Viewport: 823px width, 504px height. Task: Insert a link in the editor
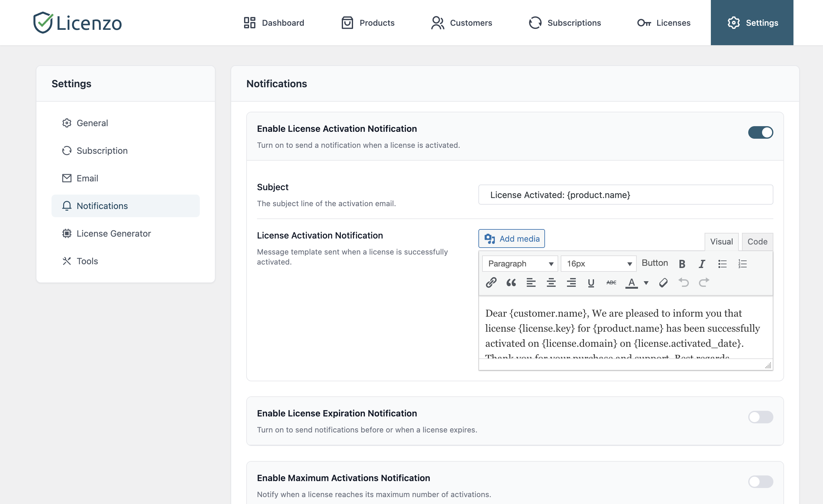pyautogui.click(x=491, y=283)
